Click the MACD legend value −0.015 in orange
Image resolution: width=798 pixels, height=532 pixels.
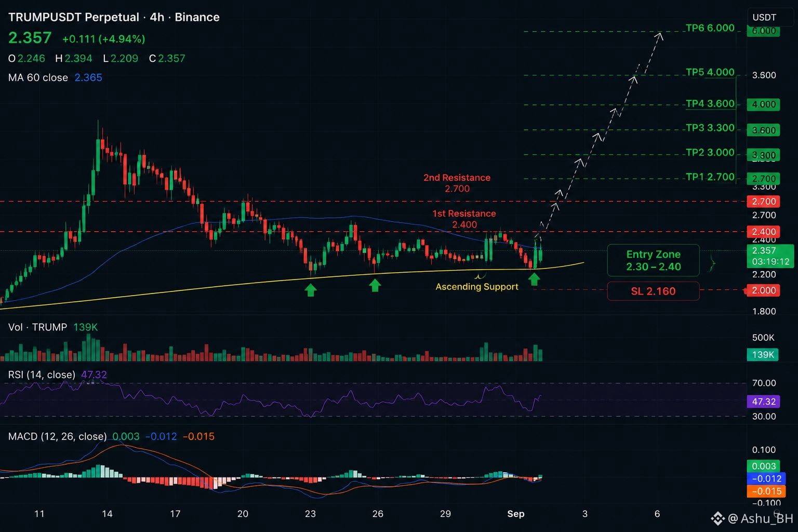(198, 436)
